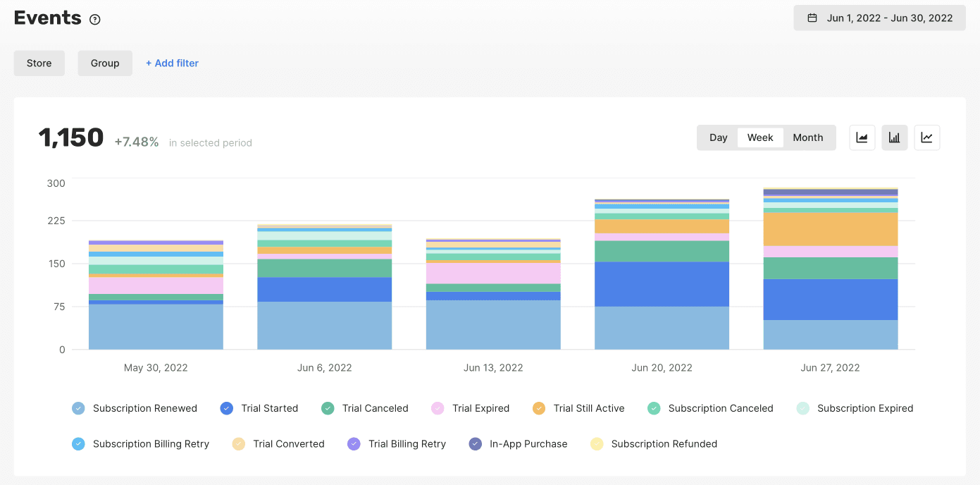Switch to area chart view
980x485 pixels.
click(862, 137)
